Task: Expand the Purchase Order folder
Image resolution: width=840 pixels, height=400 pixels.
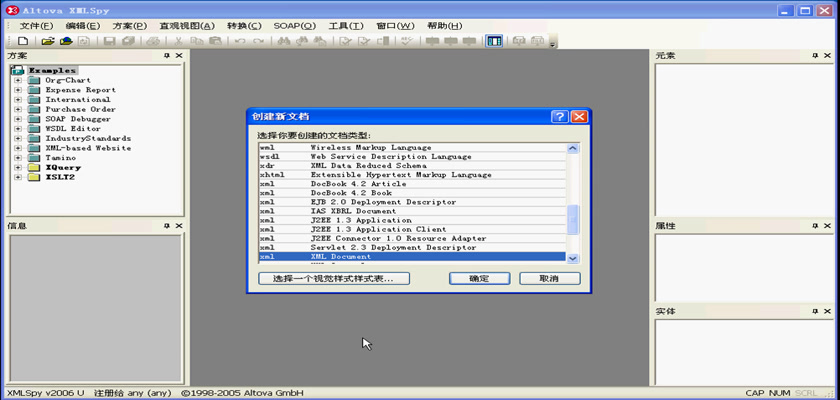Action: (x=18, y=109)
